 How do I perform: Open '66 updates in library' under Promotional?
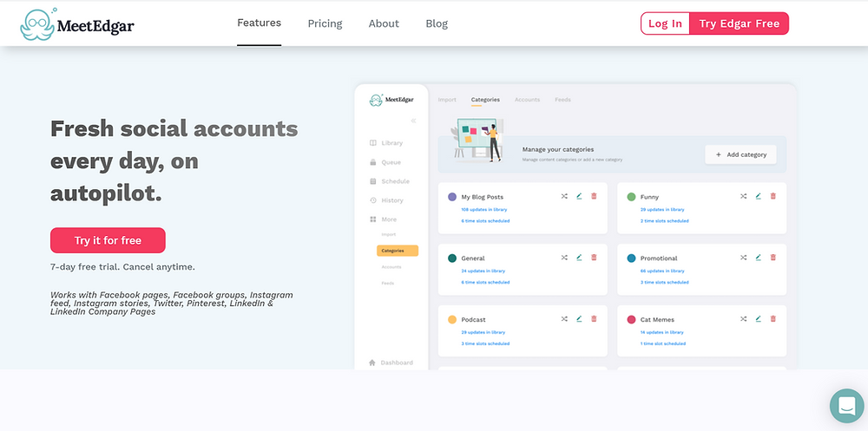pos(662,271)
